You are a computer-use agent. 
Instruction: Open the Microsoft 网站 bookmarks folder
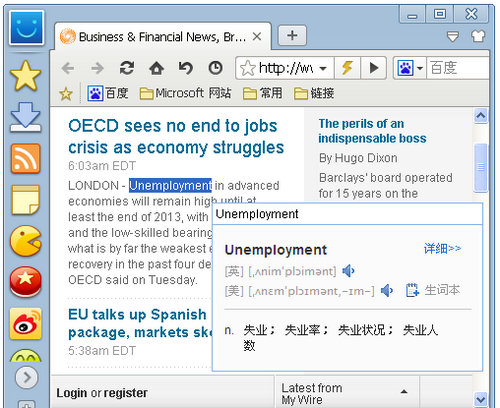tap(185, 93)
